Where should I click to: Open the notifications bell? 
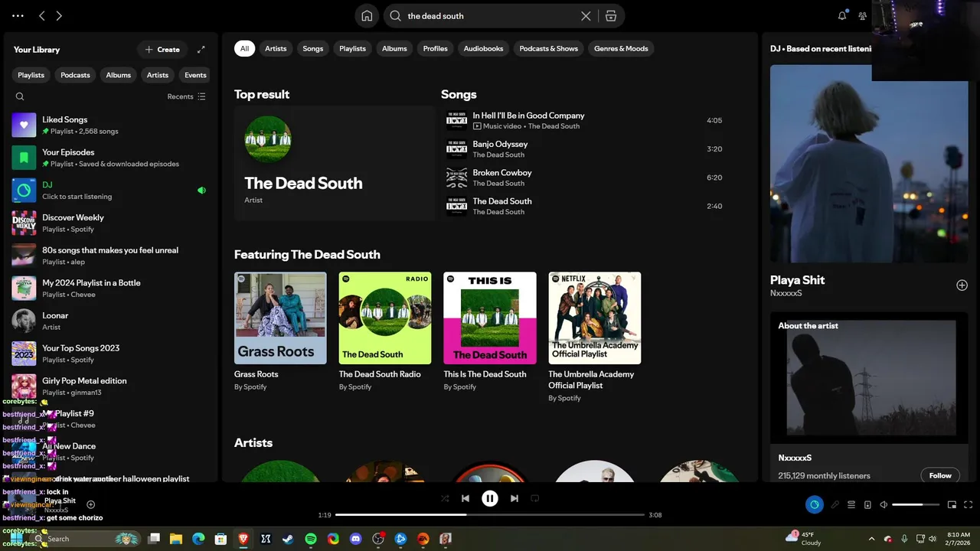coord(842,15)
